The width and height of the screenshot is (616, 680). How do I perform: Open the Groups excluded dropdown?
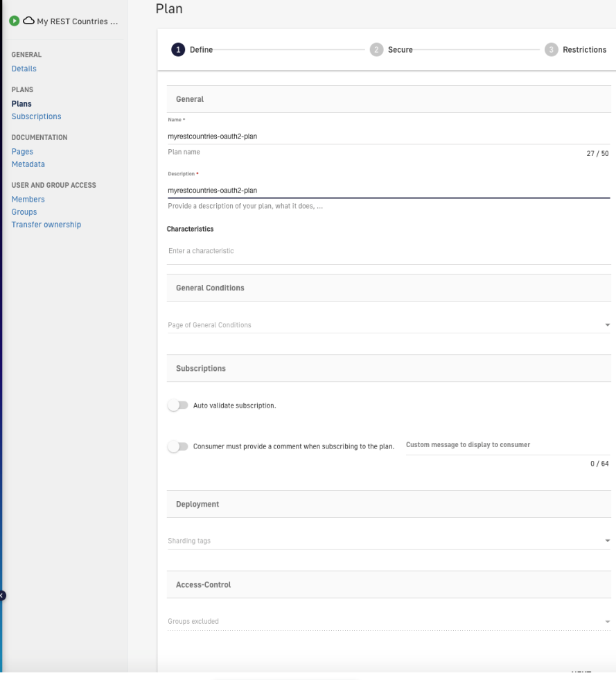tap(388, 622)
